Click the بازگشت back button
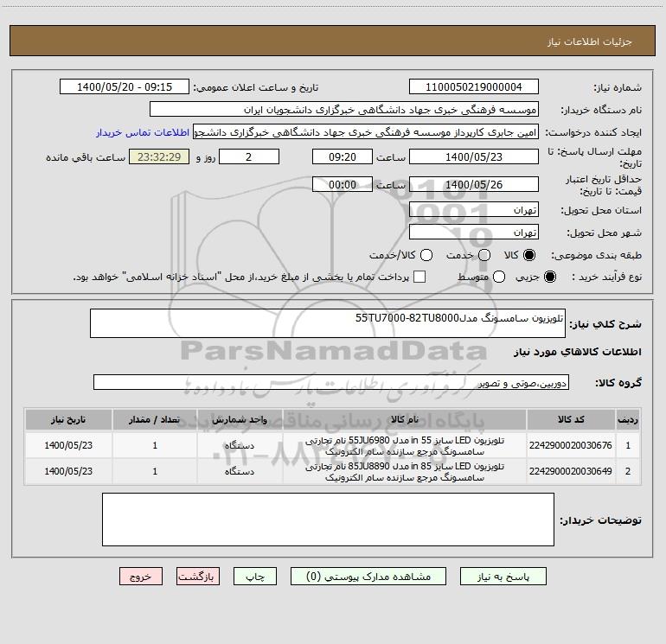The width and height of the screenshot is (666, 644). pyautogui.click(x=198, y=576)
